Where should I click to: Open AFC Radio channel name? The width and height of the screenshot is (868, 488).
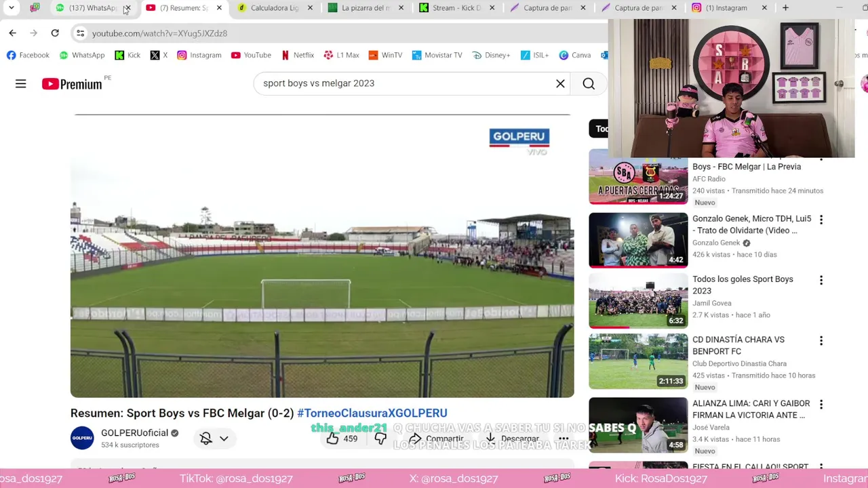tap(709, 179)
